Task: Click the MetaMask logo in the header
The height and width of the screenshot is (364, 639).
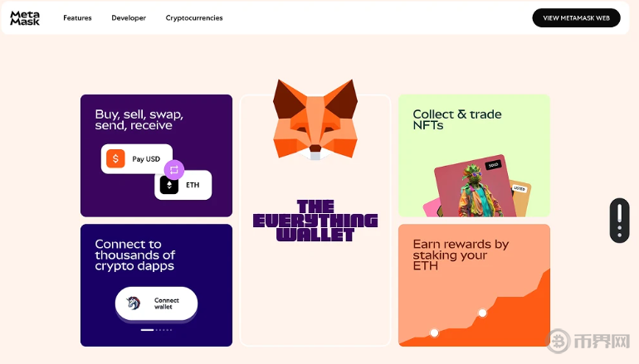Action: (25, 17)
